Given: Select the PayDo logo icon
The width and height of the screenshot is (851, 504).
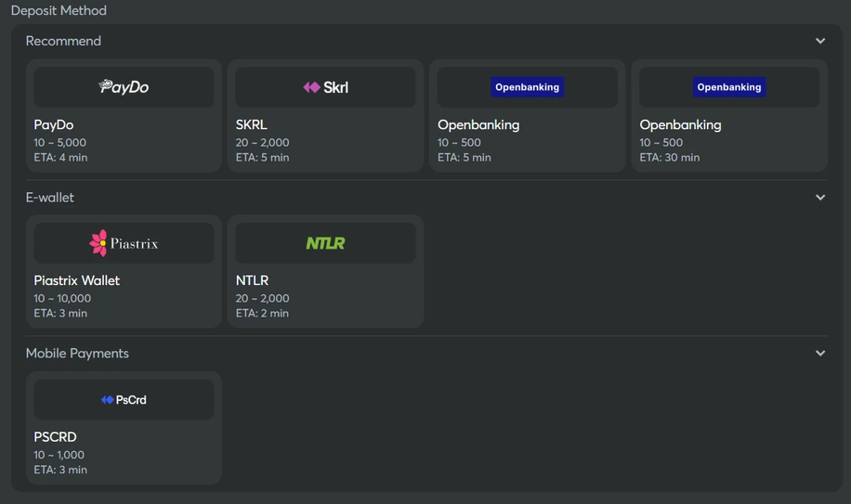Looking at the screenshot, I should pos(124,86).
